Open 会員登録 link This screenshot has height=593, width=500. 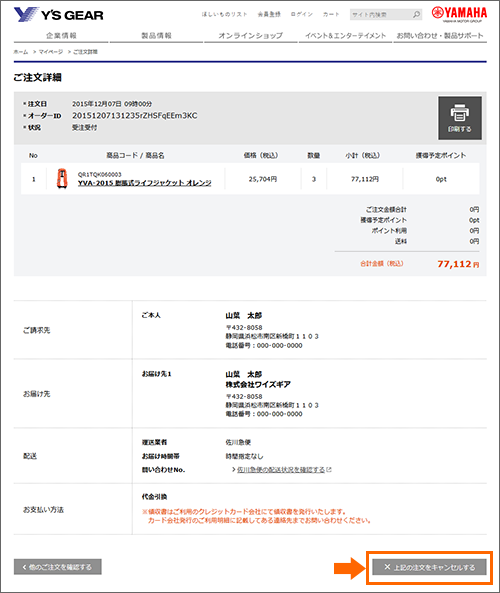269,14
